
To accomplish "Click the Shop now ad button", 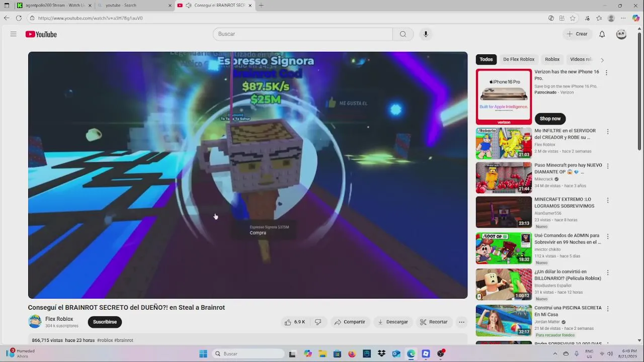I will 550,119.
